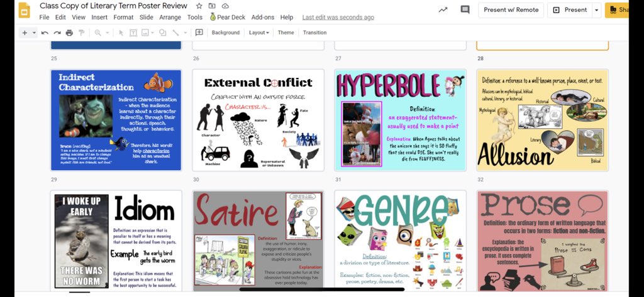Expand the Insert image dropdown arrow
644x297 pixels.
(x=152, y=33)
